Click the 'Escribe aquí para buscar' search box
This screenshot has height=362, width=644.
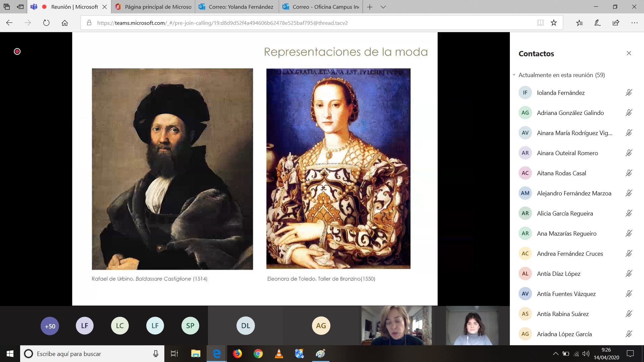92,354
